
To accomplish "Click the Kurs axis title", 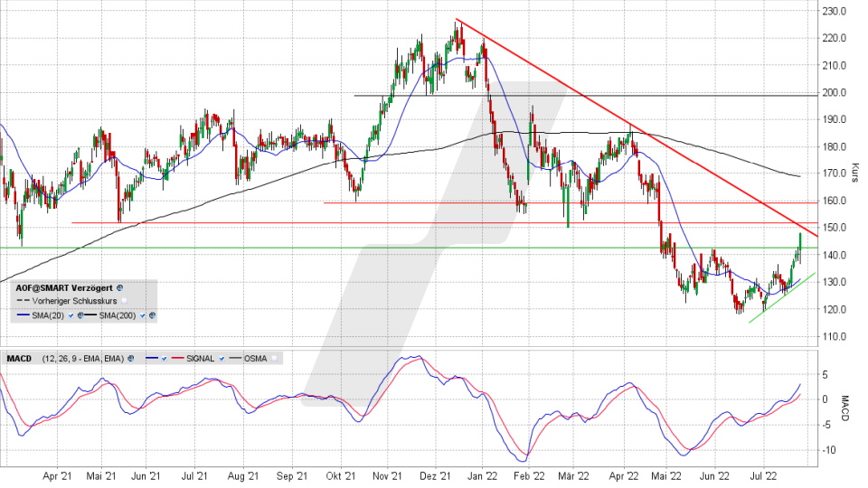I will tap(855, 173).
